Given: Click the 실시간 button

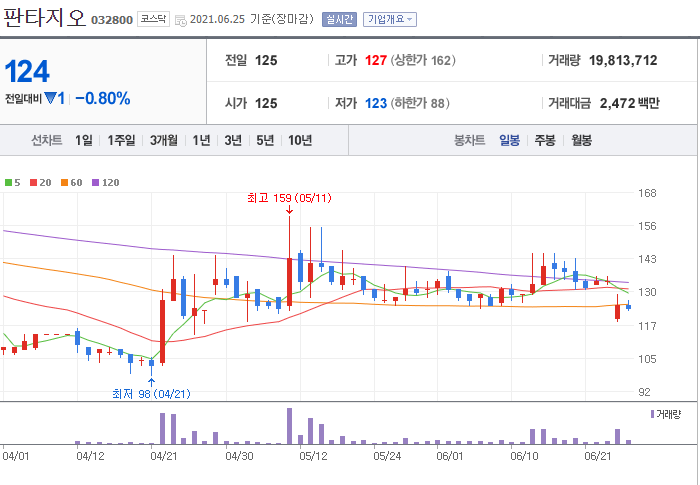Looking at the screenshot, I should tap(339, 19).
